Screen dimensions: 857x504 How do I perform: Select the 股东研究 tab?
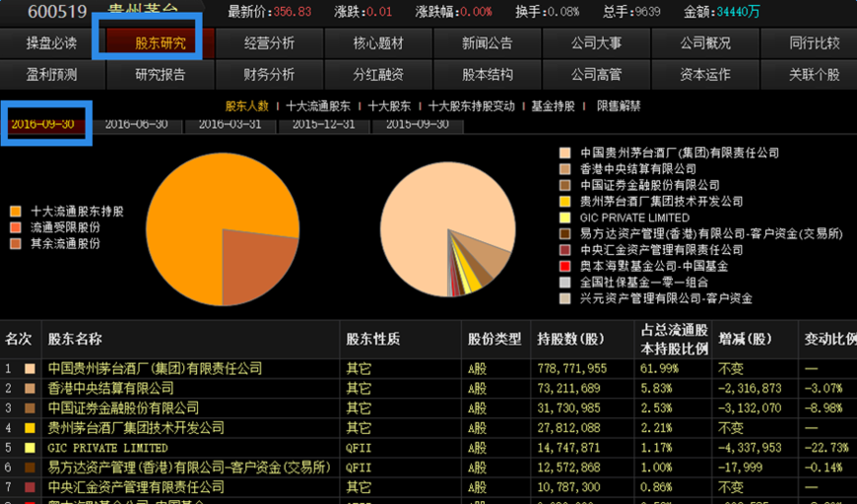click(x=161, y=43)
